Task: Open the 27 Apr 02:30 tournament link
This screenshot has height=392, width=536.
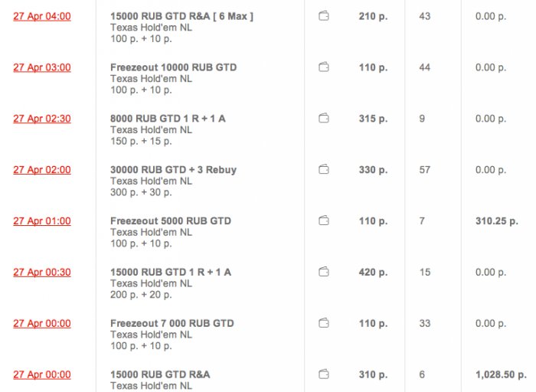Action: (x=42, y=119)
